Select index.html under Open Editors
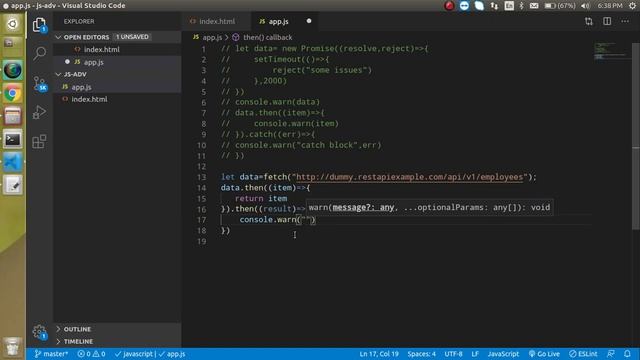 point(102,49)
